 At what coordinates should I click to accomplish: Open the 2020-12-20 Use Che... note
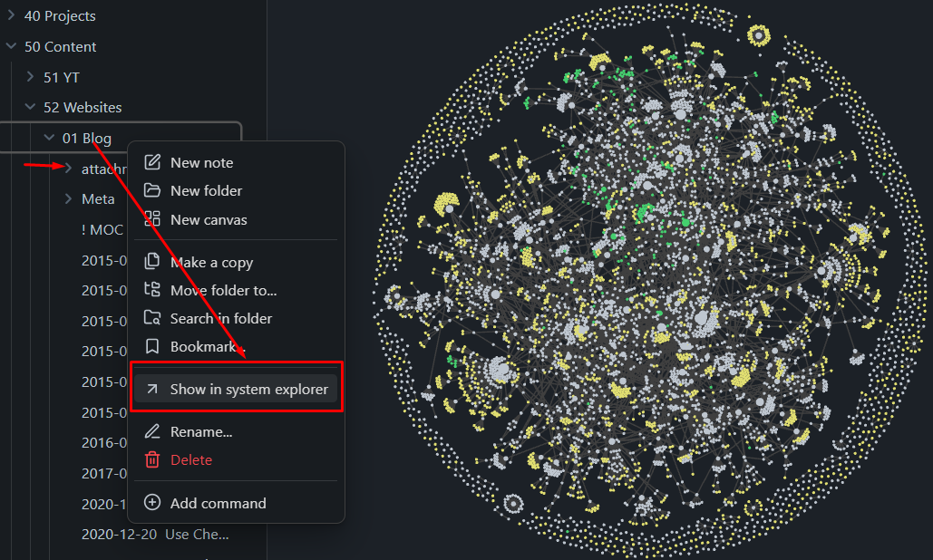[155, 535]
